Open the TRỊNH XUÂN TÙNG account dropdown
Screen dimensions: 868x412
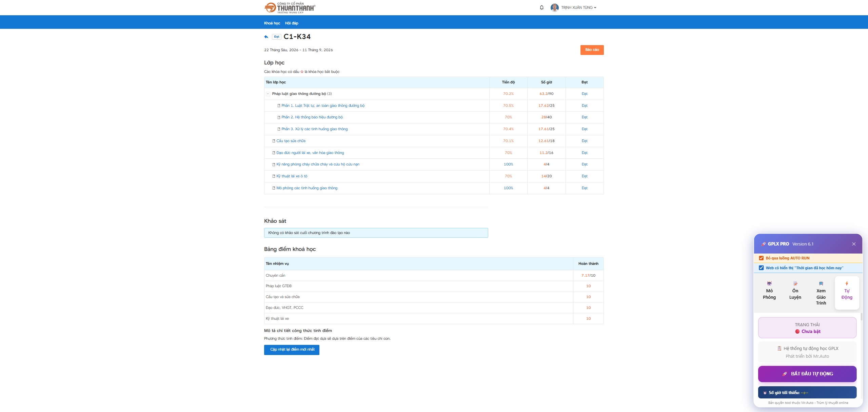click(578, 7)
